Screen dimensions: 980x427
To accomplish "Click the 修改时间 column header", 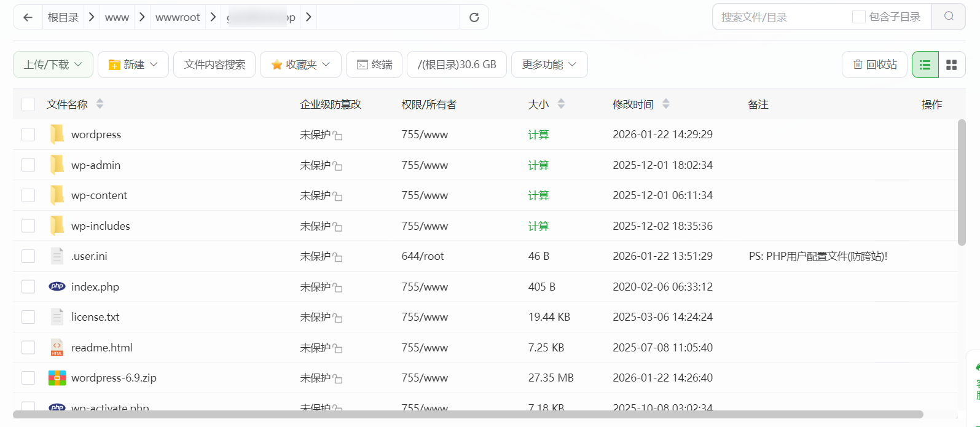I will 633,104.
